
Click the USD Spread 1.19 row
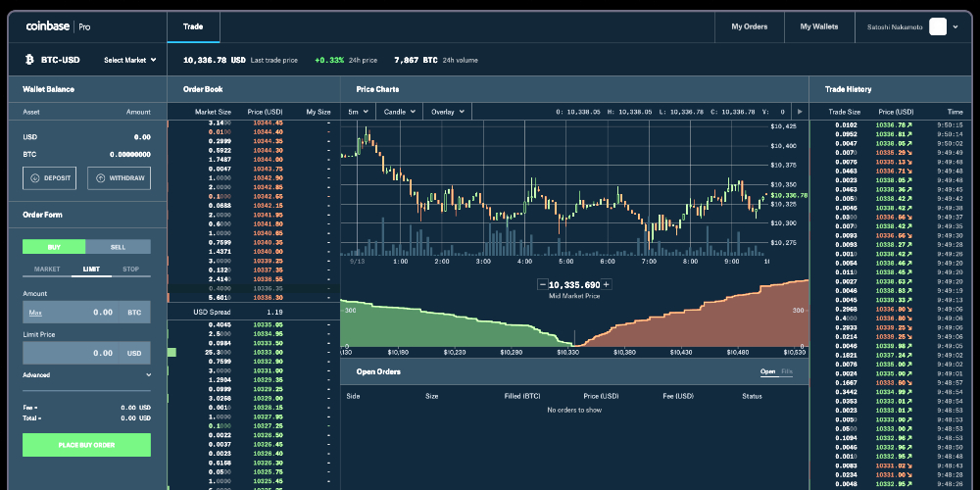click(254, 312)
